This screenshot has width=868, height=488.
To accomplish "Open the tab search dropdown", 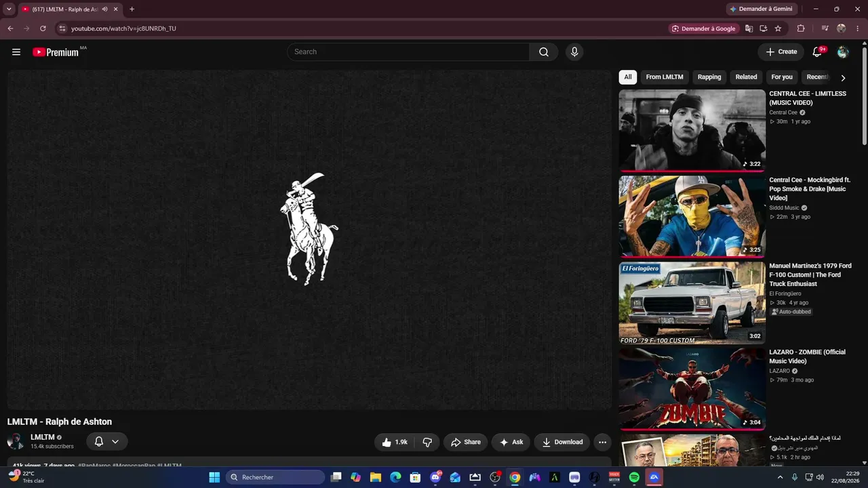I will pyautogui.click(x=9, y=9).
